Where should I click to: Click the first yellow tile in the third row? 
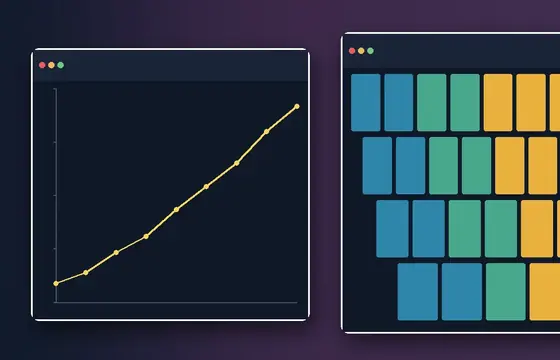click(537, 229)
